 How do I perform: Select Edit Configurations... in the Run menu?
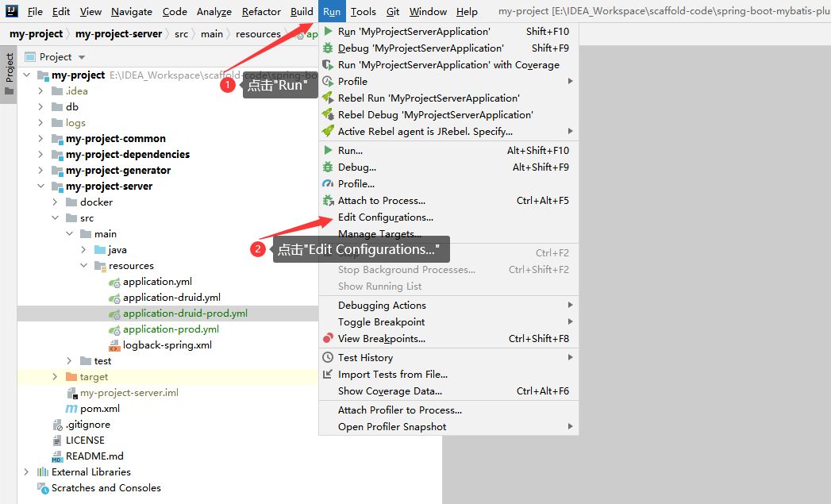pyautogui.click(x=385, y=217)
